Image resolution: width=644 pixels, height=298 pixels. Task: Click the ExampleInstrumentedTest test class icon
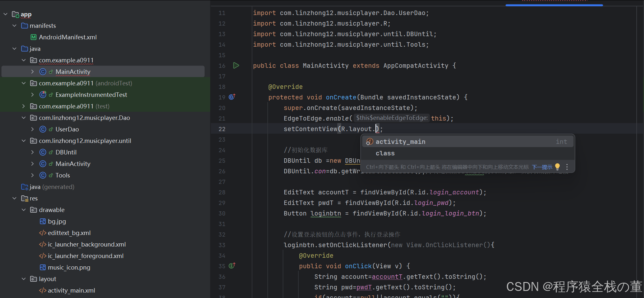point(43,95)
